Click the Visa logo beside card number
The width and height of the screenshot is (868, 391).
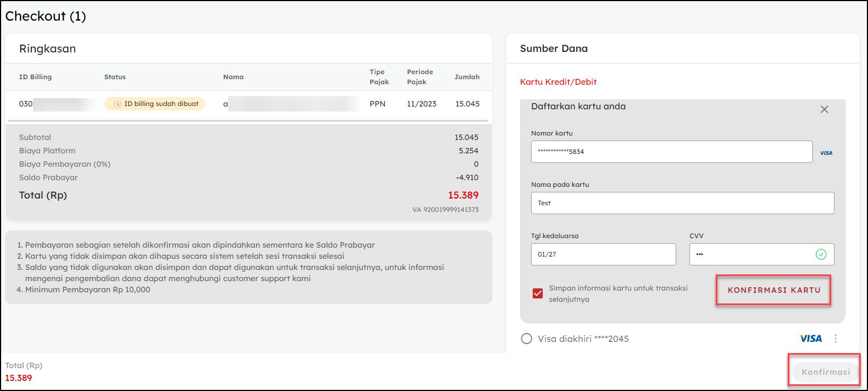[826, 153]
